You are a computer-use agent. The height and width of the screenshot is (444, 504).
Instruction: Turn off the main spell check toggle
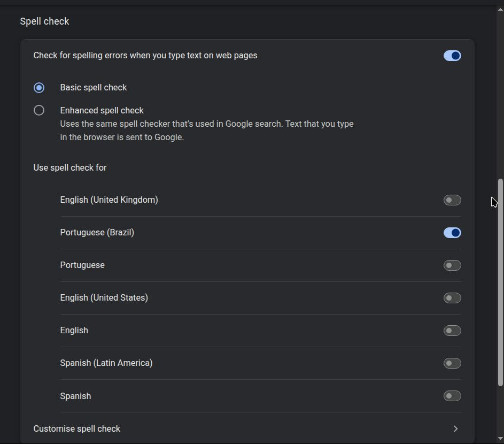coord(452,56)
